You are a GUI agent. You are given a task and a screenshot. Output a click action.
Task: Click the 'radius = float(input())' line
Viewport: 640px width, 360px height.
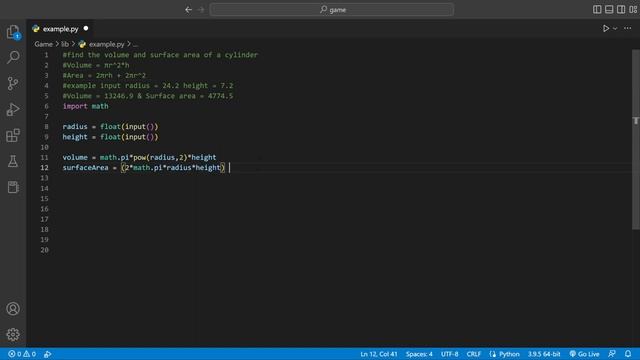[110, 127]
